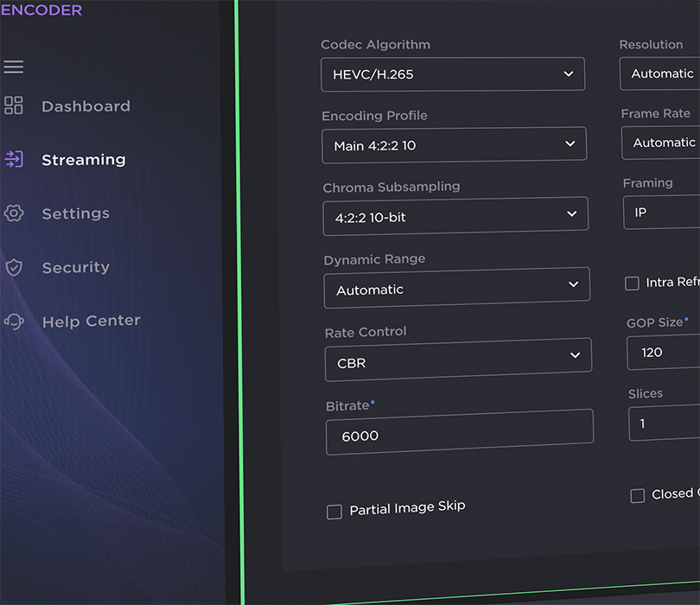This screenshot has width=700, height=605.
Task: Click the hamburger menu icon
Action: click(14, 67)
